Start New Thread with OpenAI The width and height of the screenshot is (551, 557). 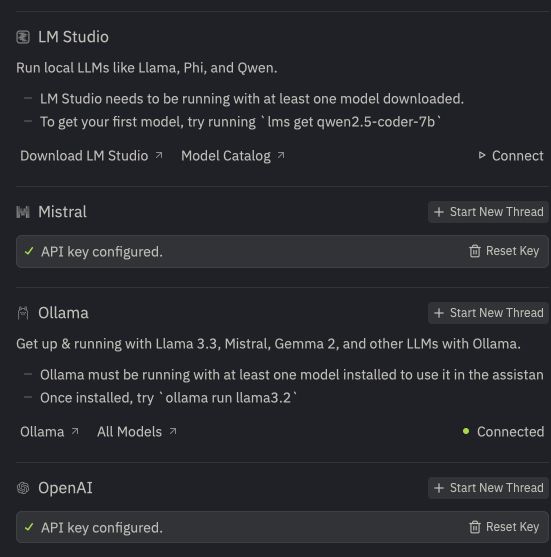pos(488,488)
